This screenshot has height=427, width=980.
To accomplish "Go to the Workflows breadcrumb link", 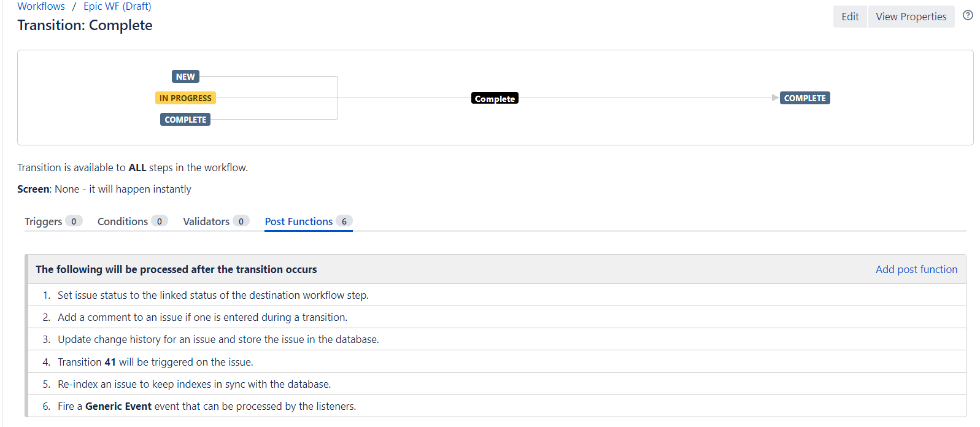I will pos(41,6).
